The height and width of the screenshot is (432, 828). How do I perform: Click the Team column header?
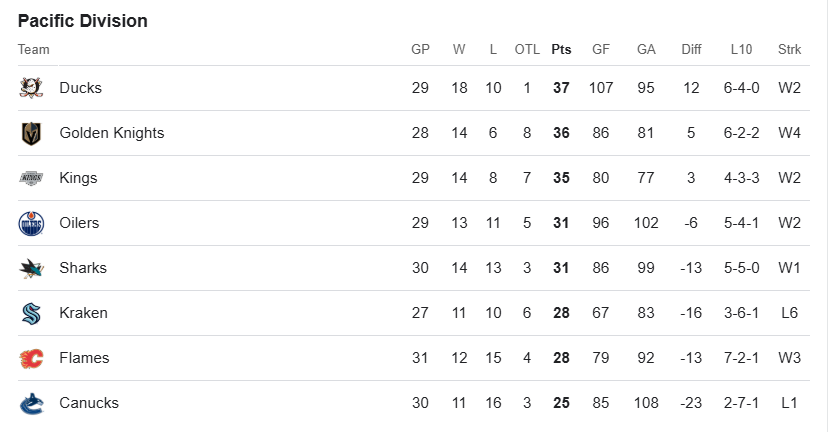click(x=33, y=49)
